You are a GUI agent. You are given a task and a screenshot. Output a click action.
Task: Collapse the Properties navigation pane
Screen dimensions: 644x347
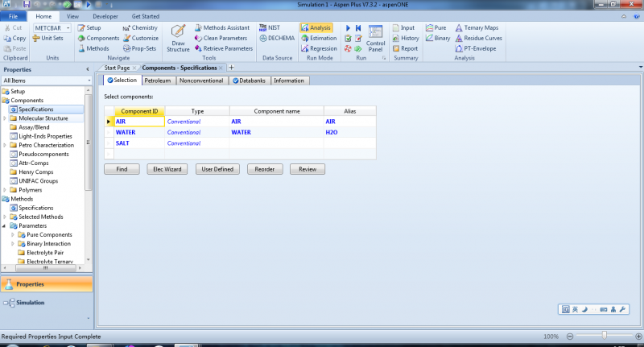coord(88,69)
